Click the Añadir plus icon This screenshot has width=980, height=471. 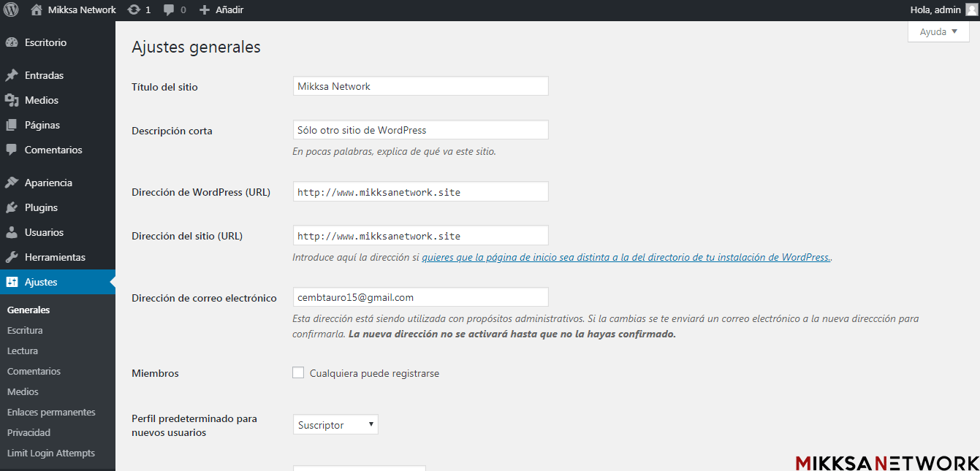pos(205,10)
